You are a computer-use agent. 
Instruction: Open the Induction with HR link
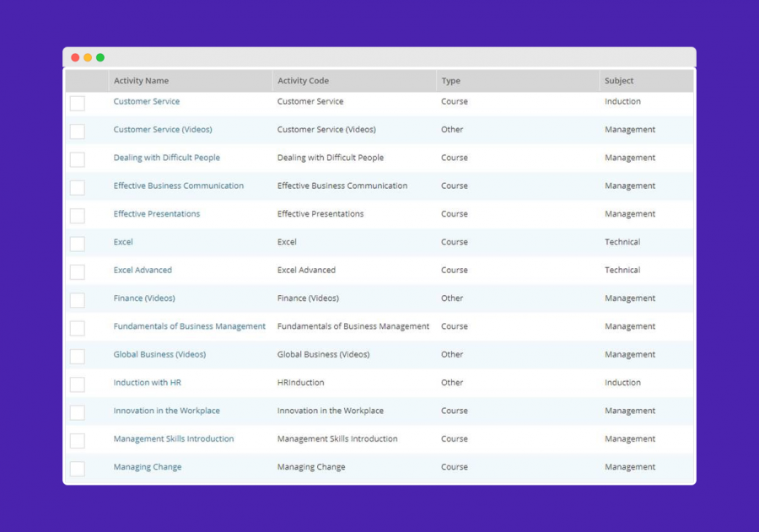[x=147, y=382]
